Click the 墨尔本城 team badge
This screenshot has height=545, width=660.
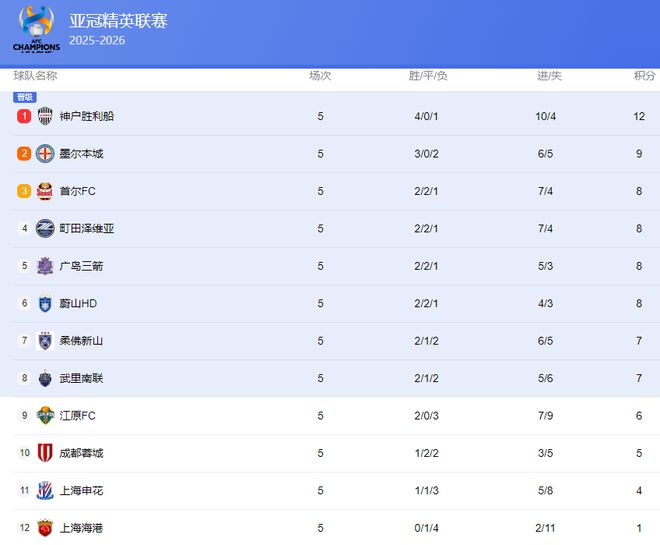pyautogui.click(x=45, y=154)
